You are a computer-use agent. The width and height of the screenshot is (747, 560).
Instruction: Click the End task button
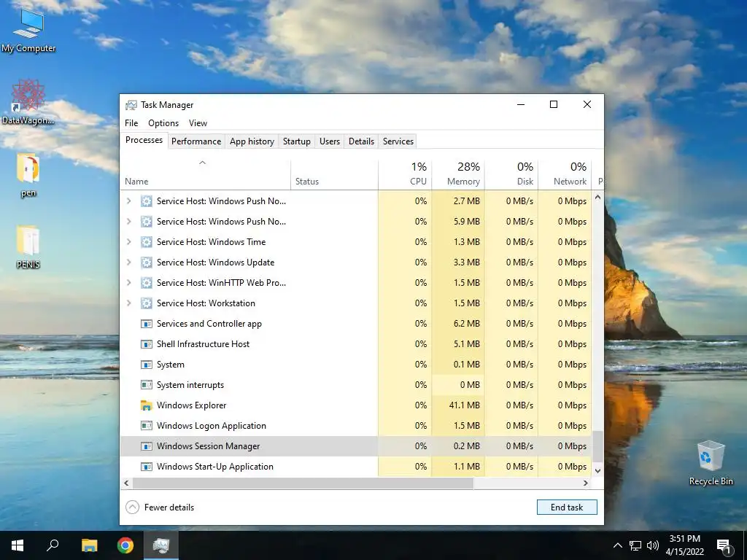[x=567, y=507]
